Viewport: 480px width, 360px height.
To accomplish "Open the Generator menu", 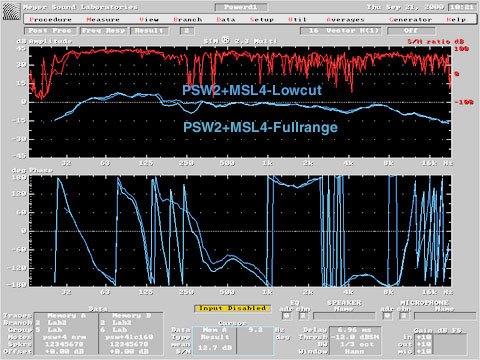I will pos(410,20).
